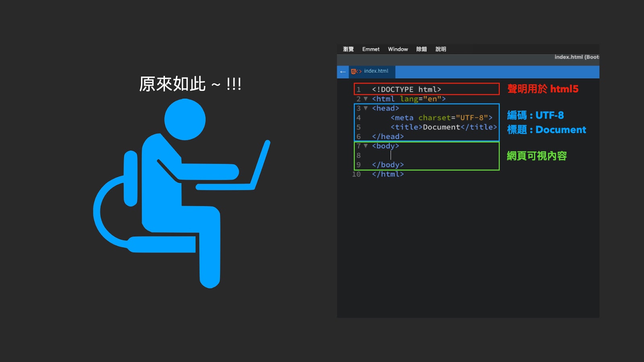The width and height of the screenshot is (644, 362).
Task: Click the closing </body> tag
Action: click(388, 165)
